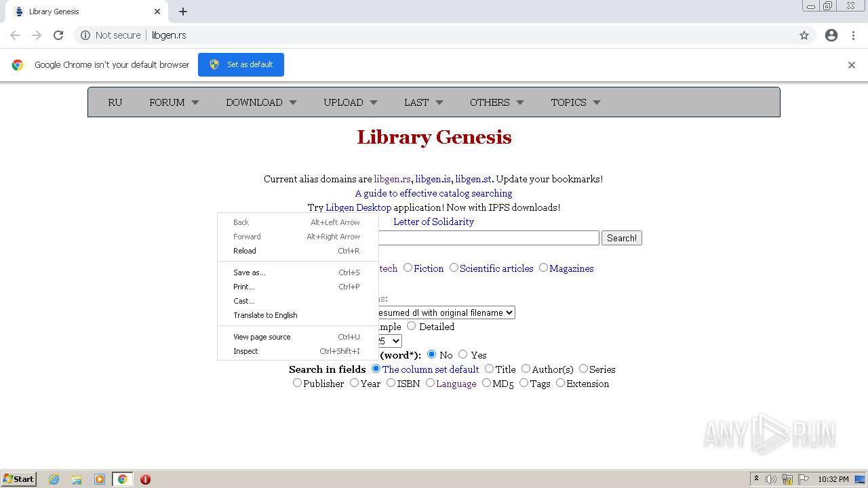Open Chrome three-dot menu
The height and width of the screenshot is (488, 868).
pos(854,35)
